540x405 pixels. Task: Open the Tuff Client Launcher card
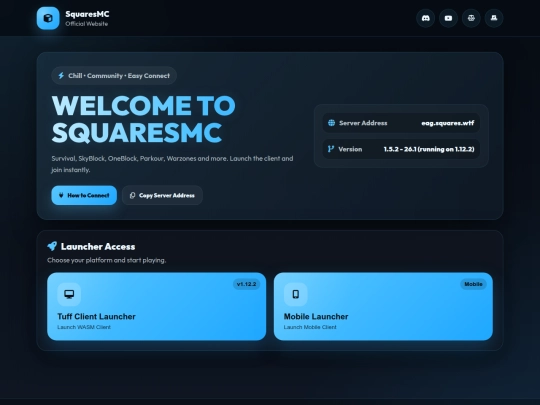156,307
